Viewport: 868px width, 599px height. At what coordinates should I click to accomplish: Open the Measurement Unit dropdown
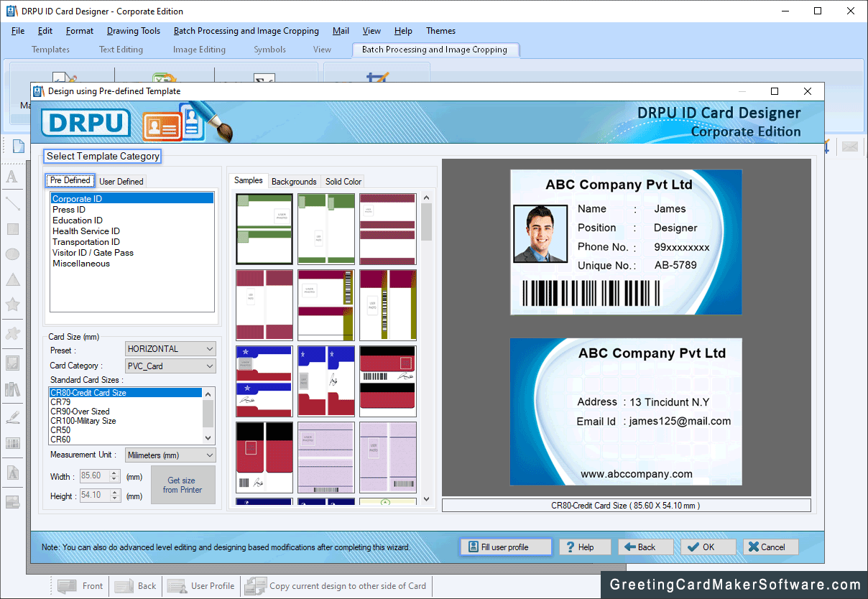(170, 455)
